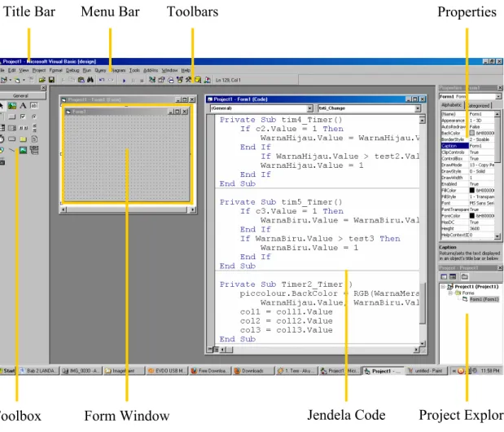Select the TextBox tool in the toolbox
The width and height of the screenshot is (504, 432).
point(34,105)
